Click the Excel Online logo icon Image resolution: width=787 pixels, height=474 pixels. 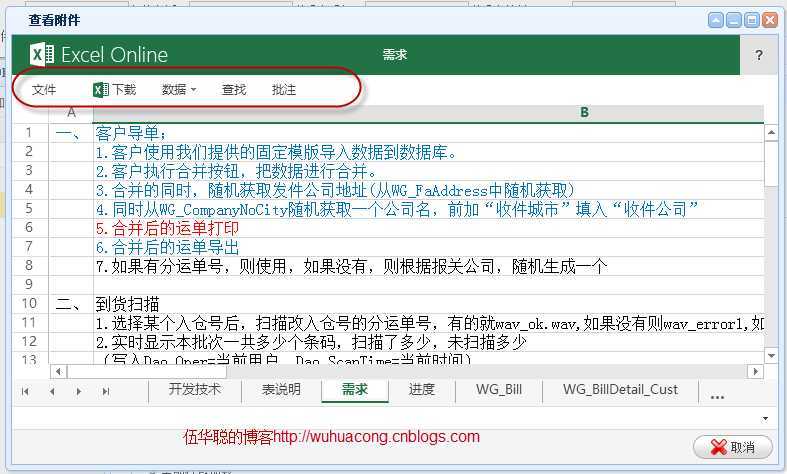[x=42, y=54]
